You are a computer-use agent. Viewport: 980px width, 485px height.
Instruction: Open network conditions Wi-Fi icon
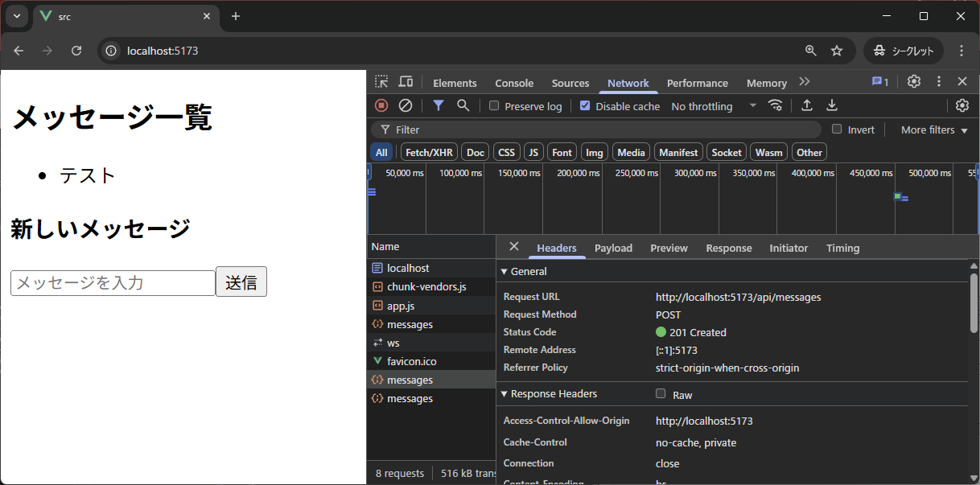(775, 105)
